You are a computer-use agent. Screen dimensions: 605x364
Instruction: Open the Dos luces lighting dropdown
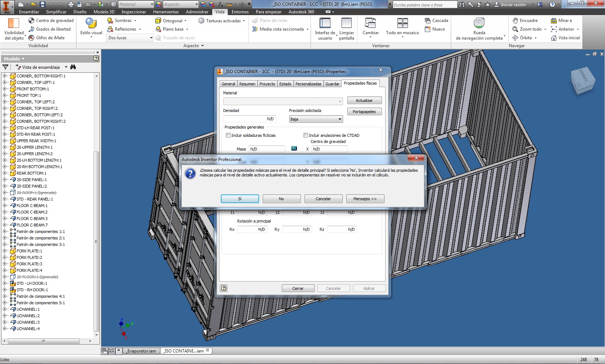(x=130, y=38)
